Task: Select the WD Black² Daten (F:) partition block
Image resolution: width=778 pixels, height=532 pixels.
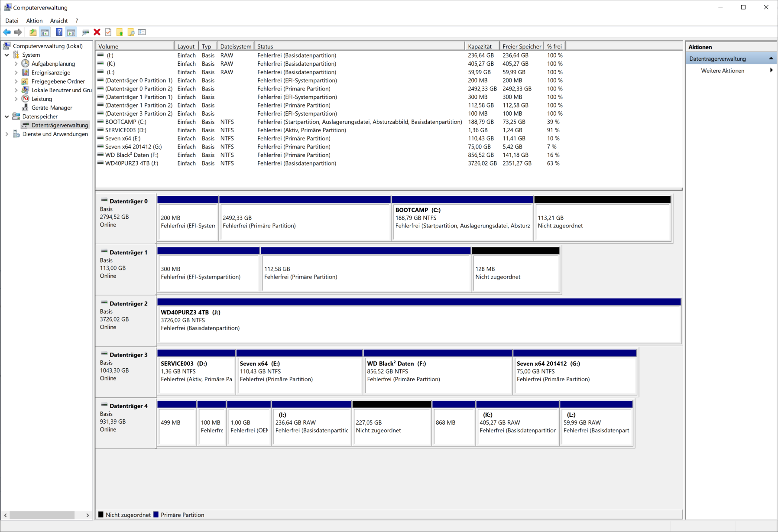Action: tap(438, 372)
